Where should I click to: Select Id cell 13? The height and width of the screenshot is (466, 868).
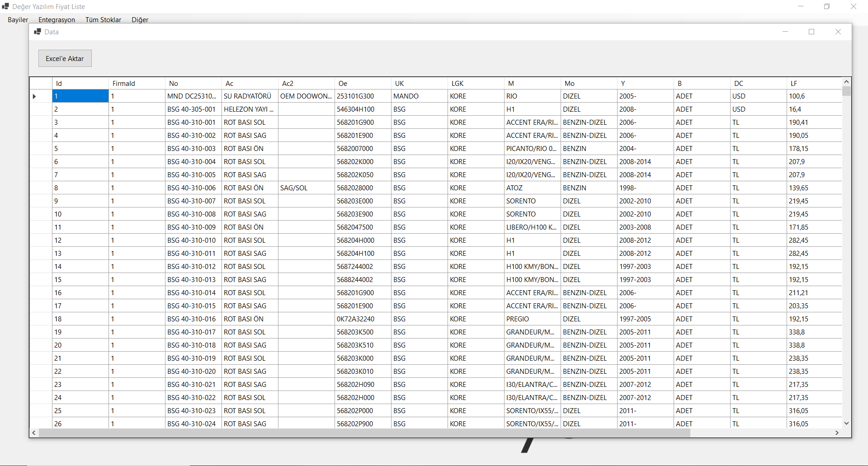click(x=80, y=253)
